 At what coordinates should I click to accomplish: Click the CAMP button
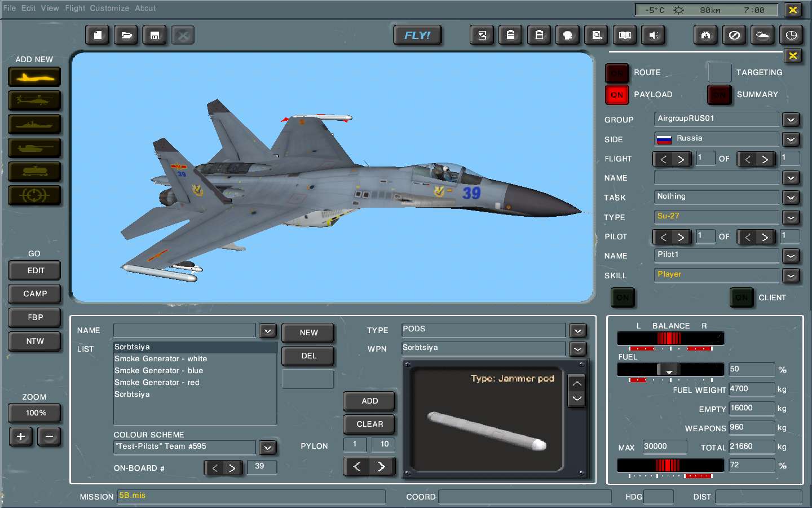click(x=35, y=294)
